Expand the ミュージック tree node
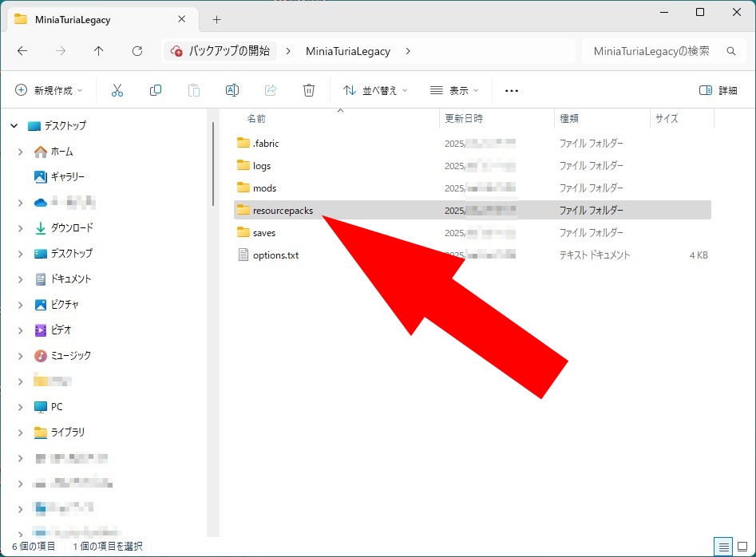756x557 pixels. point(20,356)
